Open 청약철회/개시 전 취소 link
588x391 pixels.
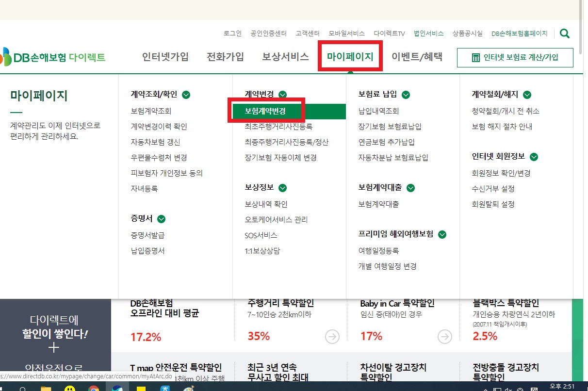pyautogui.click(x=506, y=111)
